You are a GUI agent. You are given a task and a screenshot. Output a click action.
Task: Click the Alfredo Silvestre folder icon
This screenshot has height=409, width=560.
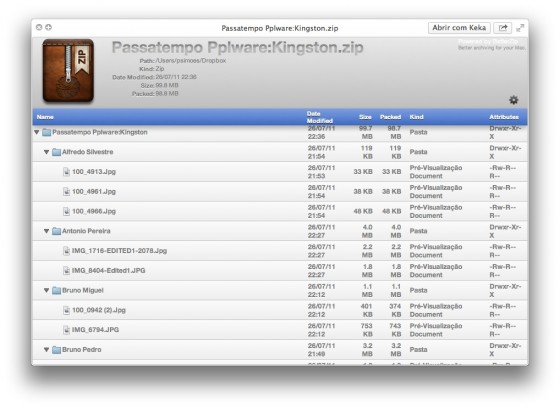click(x=56, y=152)
